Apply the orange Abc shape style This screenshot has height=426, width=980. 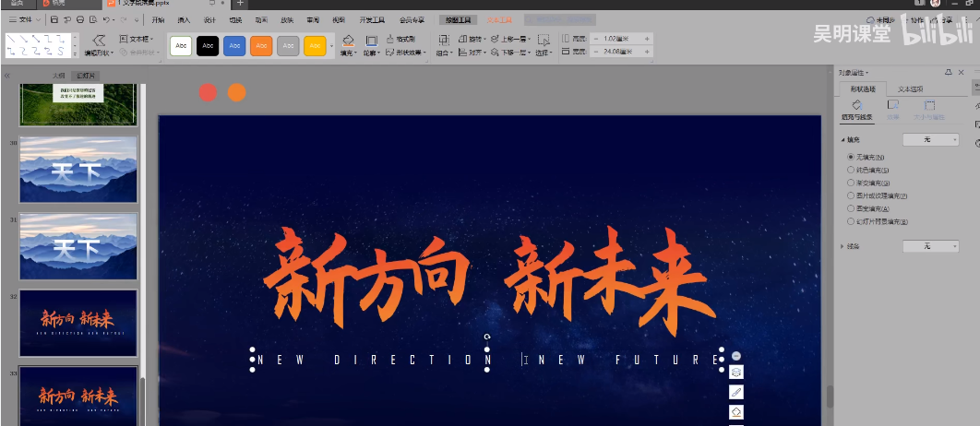(x=261, y=46)
